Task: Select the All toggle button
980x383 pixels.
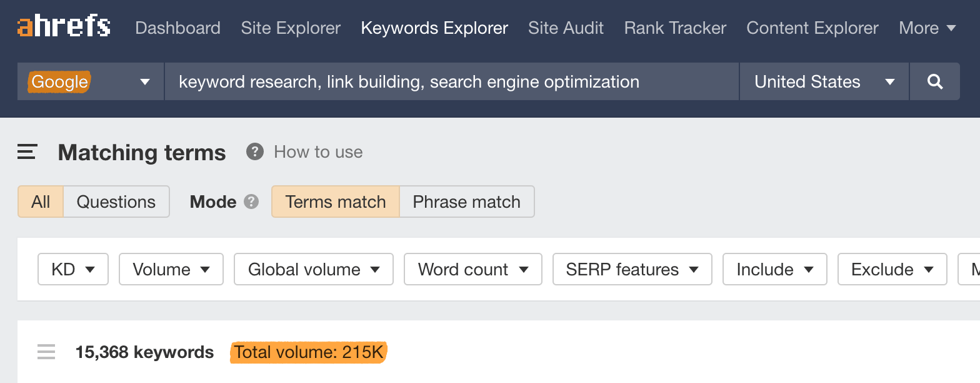Action: coord(41,202)
